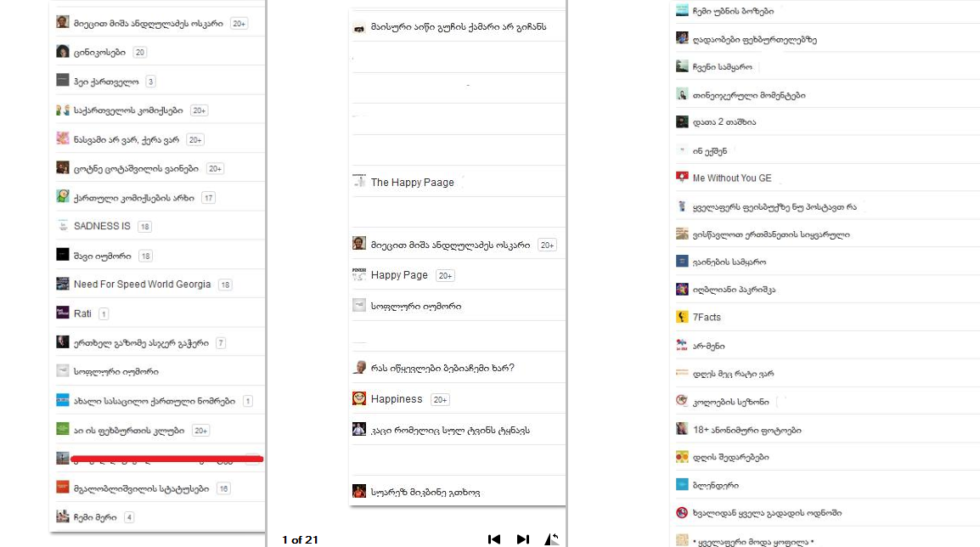Open ვაინების სამყარო page
This screenshot has height=547, width=980.
[729, 262]
